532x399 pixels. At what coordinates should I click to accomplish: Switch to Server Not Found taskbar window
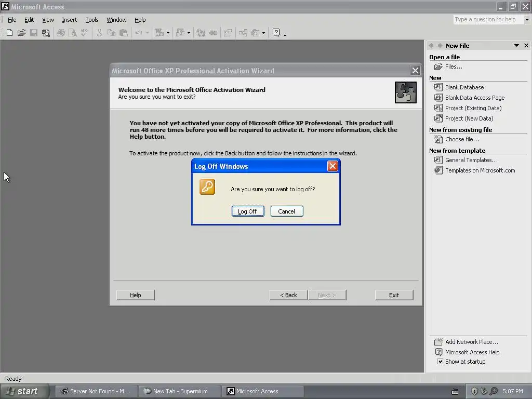click(x=96, y=391)
